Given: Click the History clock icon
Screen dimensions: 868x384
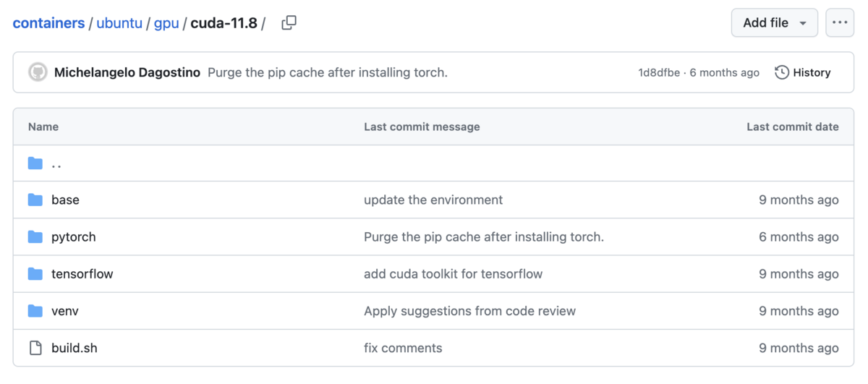Looking at the screenshot, I should (x=782, y=72).
